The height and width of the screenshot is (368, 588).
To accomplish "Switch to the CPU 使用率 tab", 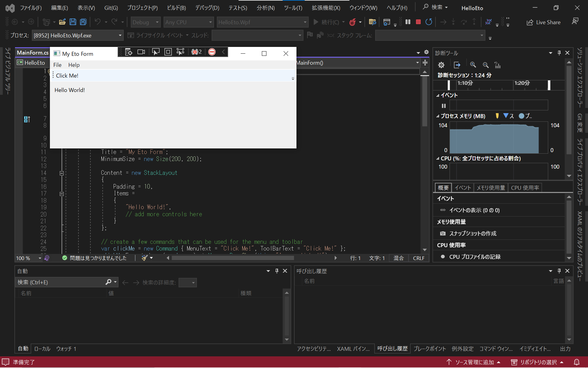I will [x=525, y=188].
